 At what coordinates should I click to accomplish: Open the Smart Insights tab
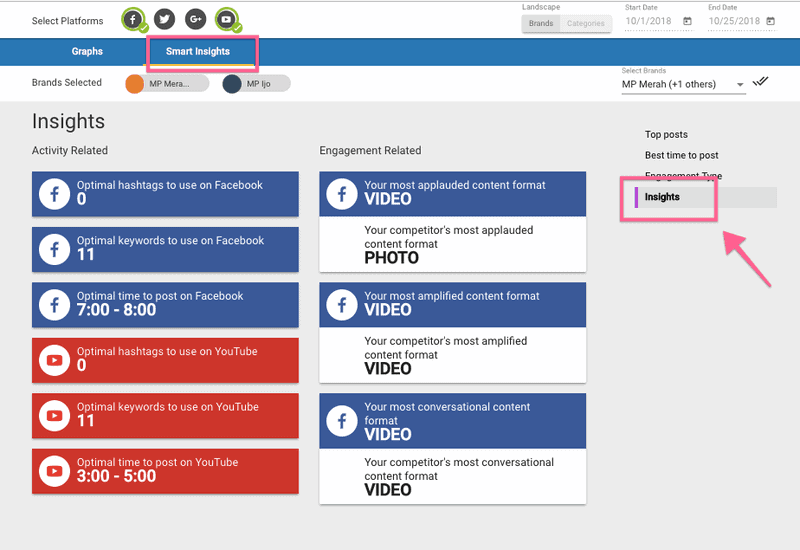click(198, 52)
